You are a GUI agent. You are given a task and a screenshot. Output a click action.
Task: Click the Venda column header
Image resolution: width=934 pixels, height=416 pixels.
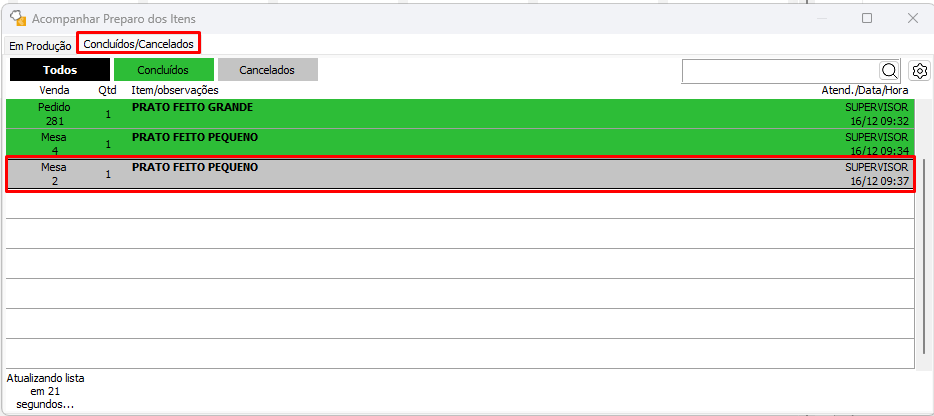tap(54, 90)
